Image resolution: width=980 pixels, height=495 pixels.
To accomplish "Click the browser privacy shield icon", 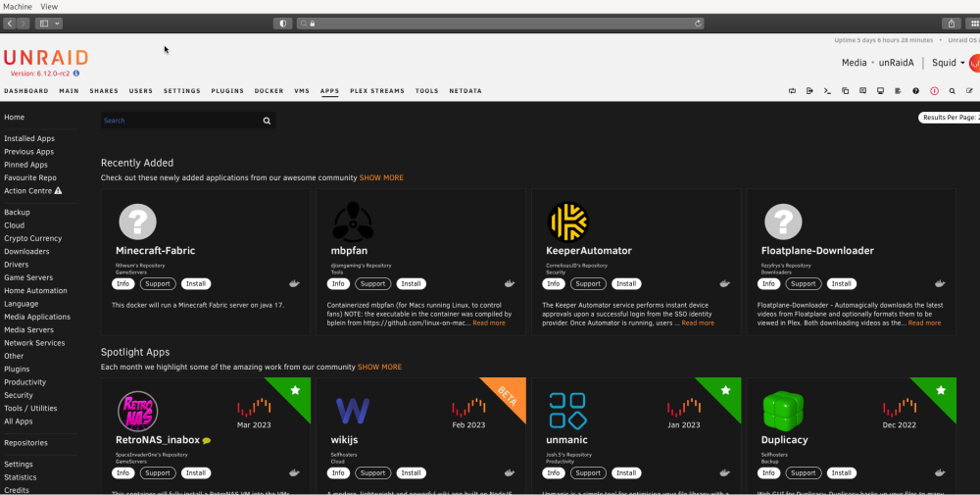I will coord(282,24).
